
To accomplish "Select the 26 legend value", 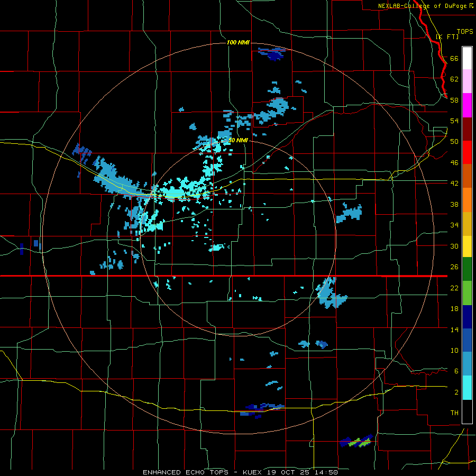I will [x=454, y=267].
